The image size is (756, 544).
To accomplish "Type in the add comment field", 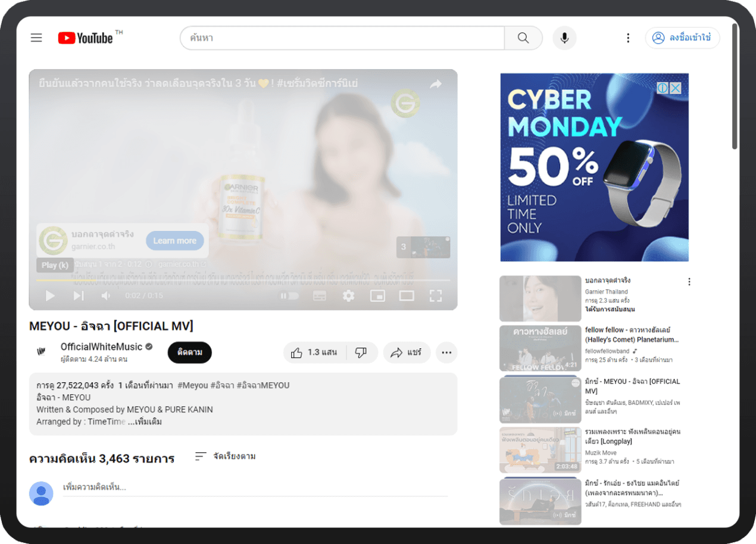I will (x=255, y=487).
